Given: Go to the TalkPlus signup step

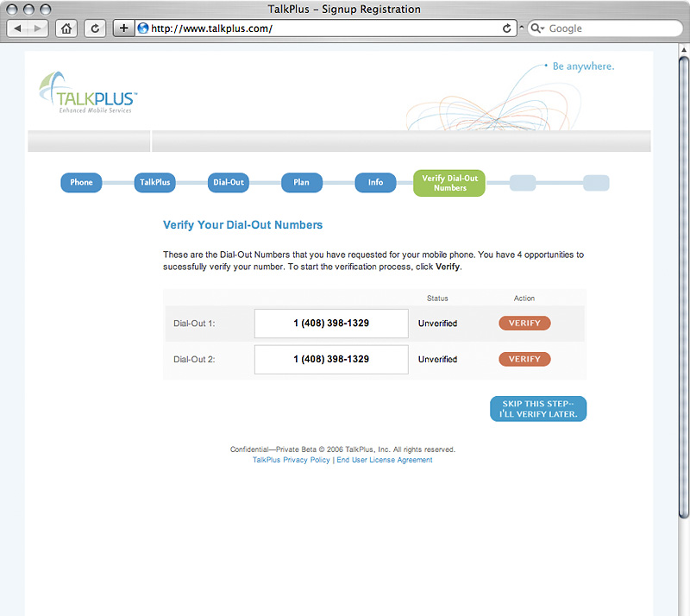Looking at the screenshot, I should click(x=155, y=182).
